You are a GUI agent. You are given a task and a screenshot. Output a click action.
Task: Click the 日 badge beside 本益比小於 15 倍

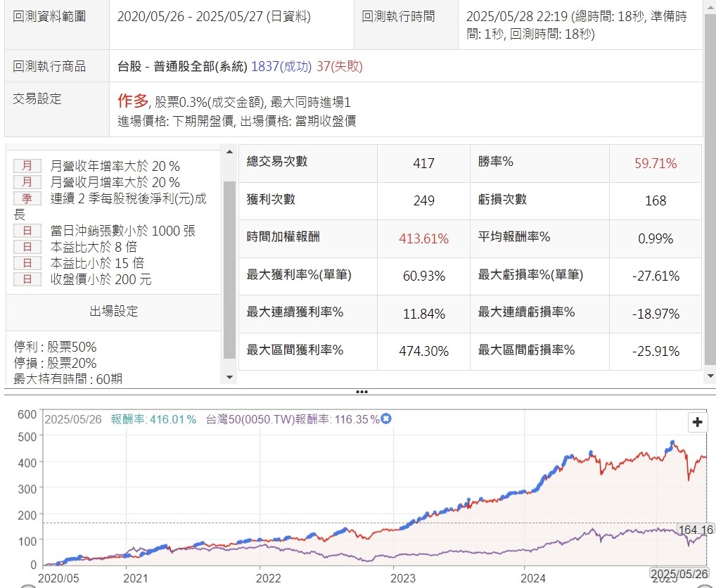(27, 263)
